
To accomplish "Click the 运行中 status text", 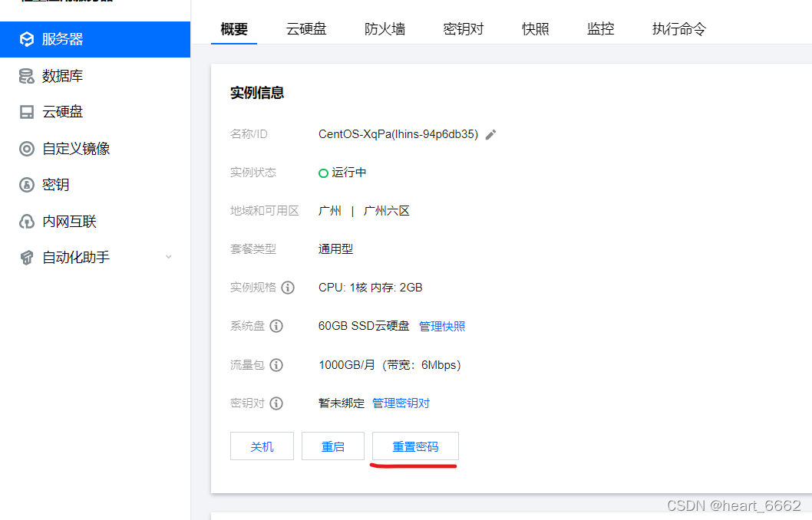I will [x=349, y=173].
